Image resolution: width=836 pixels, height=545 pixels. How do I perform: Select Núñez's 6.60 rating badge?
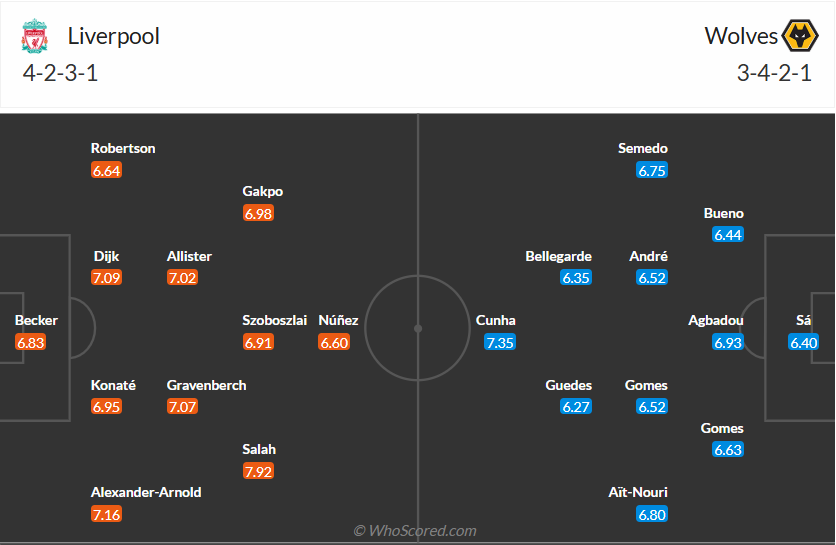pos(334,342)
